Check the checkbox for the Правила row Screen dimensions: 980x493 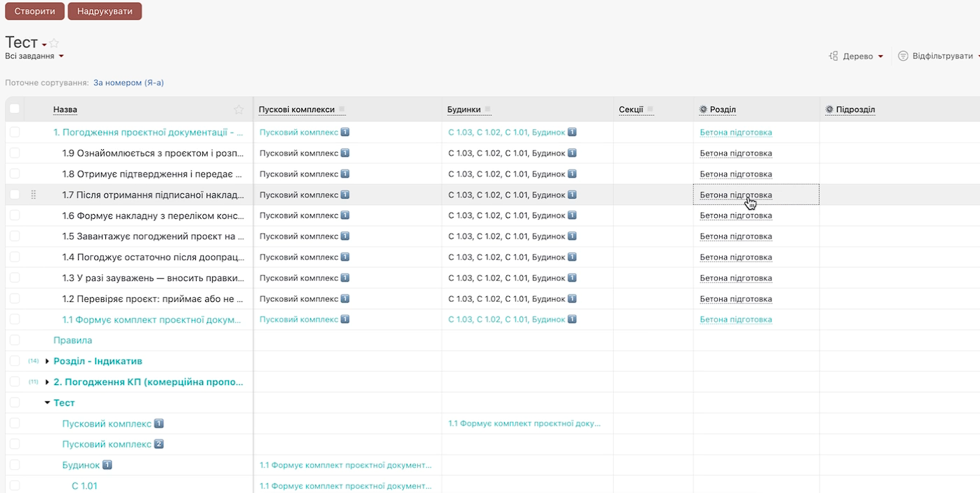click(x=15, y=340)
